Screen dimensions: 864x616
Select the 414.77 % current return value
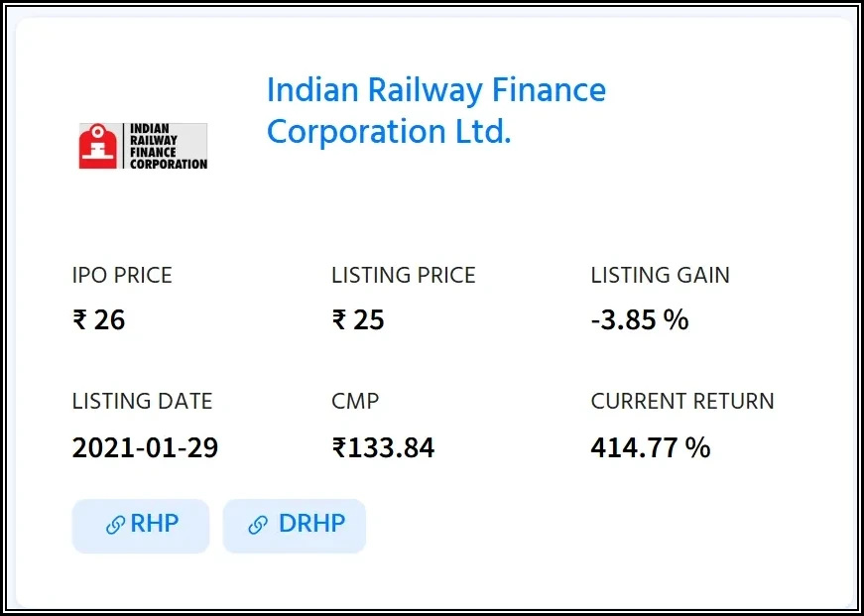[x=650, y=447]
